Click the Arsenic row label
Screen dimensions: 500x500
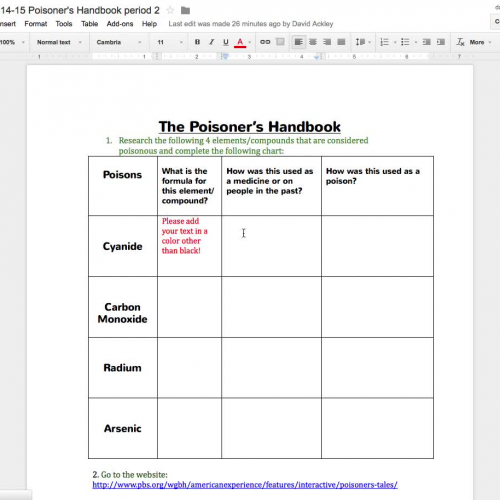pyautogui.click(x=122, y=428)
